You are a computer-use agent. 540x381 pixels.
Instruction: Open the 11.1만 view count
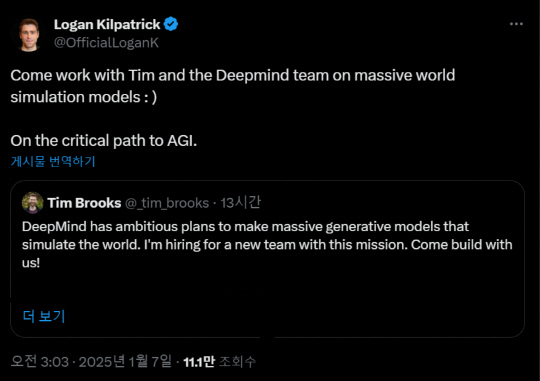[199, 362]
